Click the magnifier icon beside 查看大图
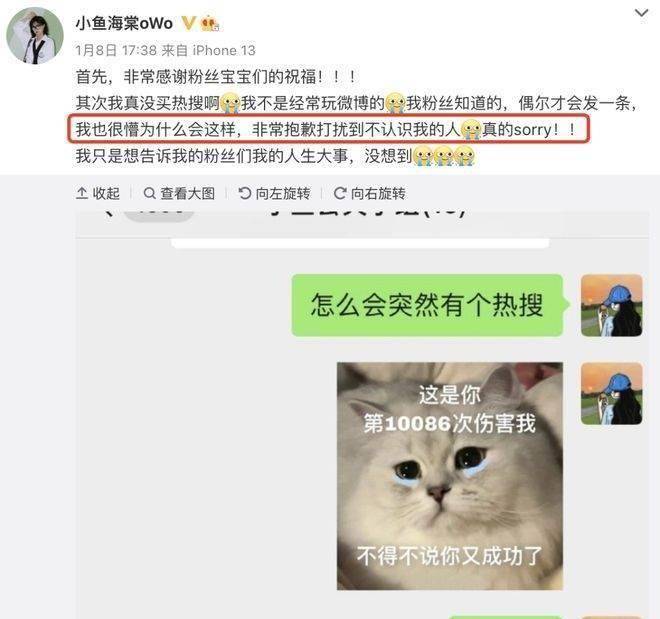Screen dimensions: 660x619 149,194
